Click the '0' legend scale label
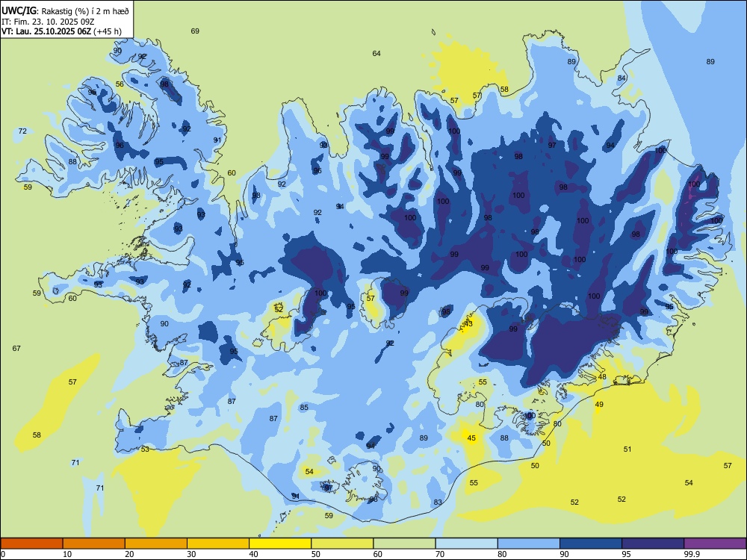This screenshot has height=560, width=747. pos(3,554)
